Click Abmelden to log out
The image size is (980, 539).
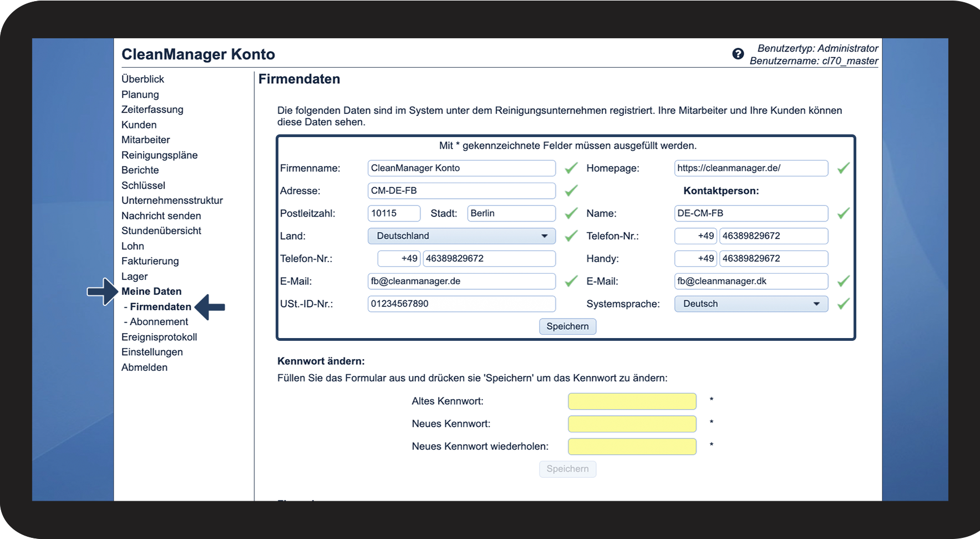coord(144,367)
